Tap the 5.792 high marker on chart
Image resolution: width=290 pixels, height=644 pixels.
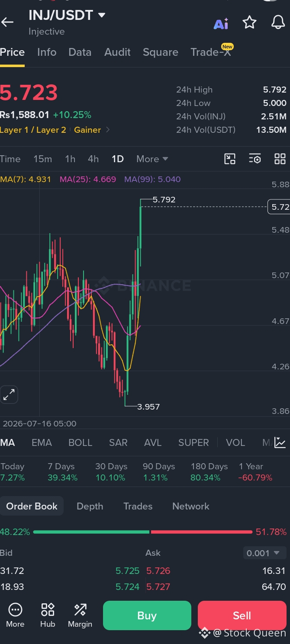tap(164, 199)
